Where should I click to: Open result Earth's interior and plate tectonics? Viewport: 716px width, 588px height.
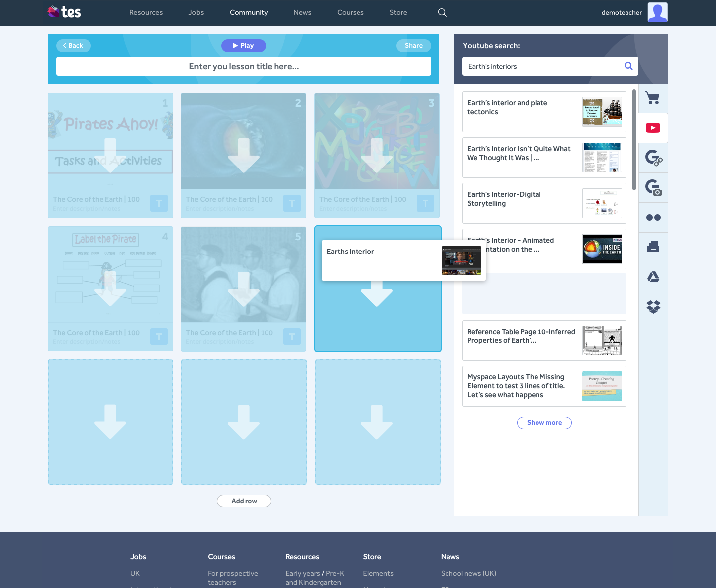tap(544, 112)
